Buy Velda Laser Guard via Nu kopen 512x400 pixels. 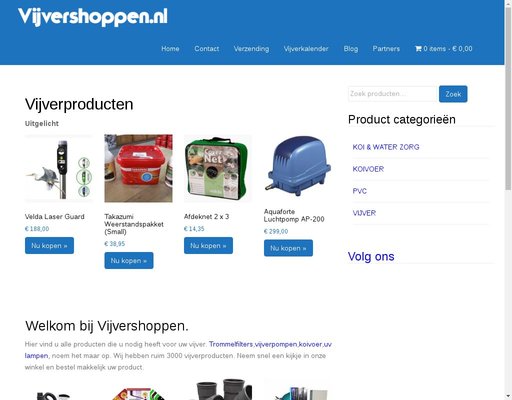[x=49, y=246]
